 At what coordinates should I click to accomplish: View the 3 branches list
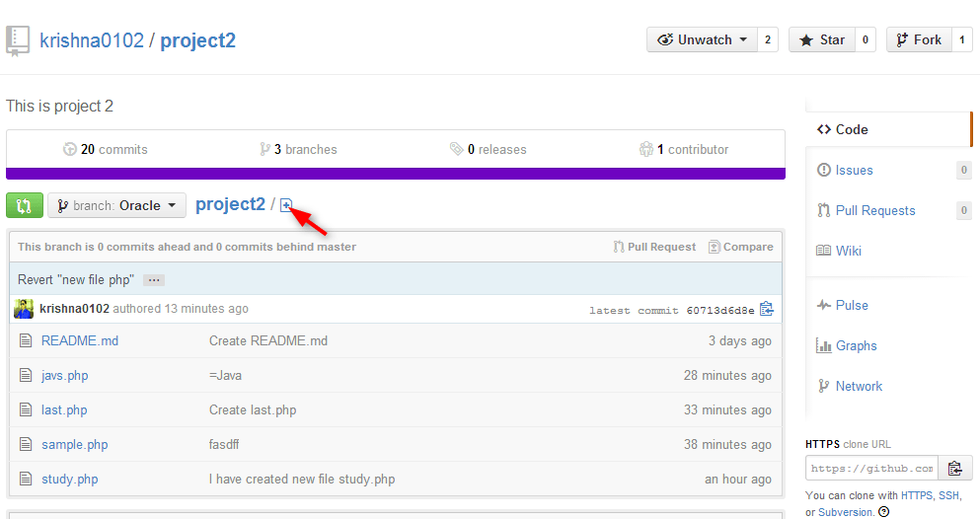[298, 149]
